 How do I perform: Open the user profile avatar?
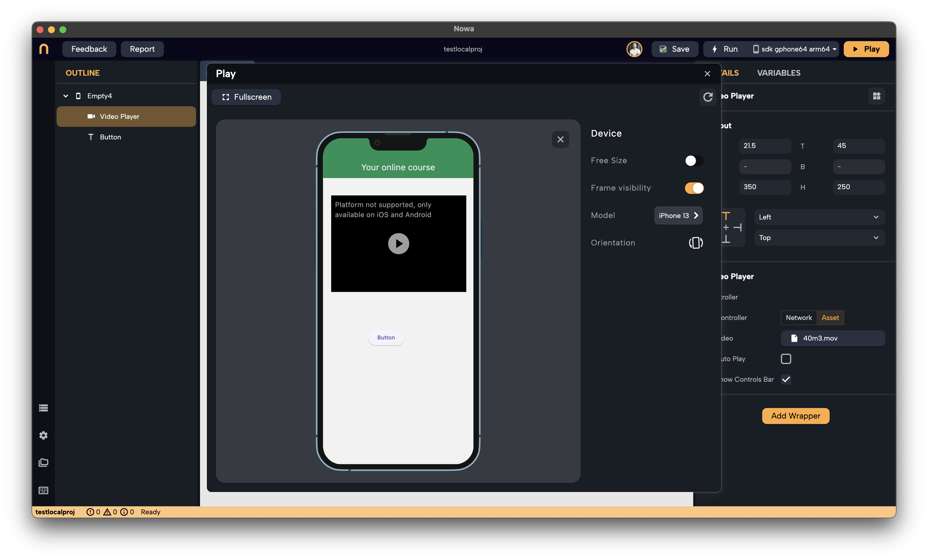point(634,49)
